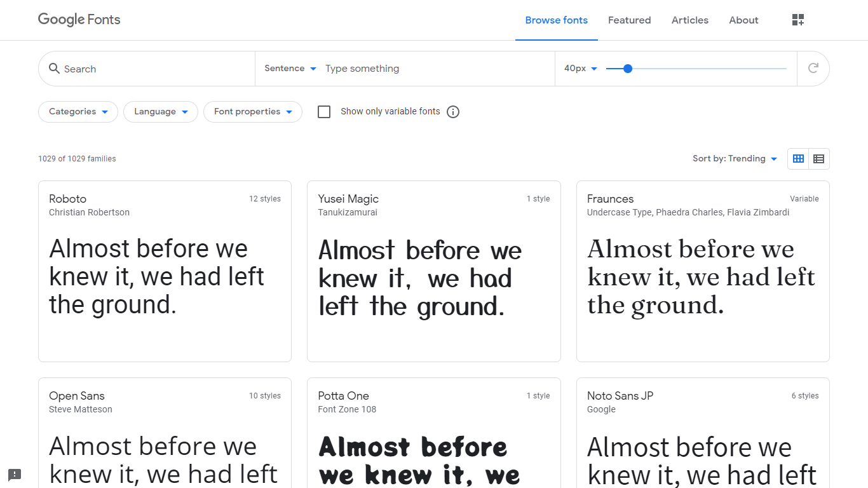This screenshot has height=488, width=868.
Task: Open the Yusei Magic font card
Action: click(x=434, y=271)
